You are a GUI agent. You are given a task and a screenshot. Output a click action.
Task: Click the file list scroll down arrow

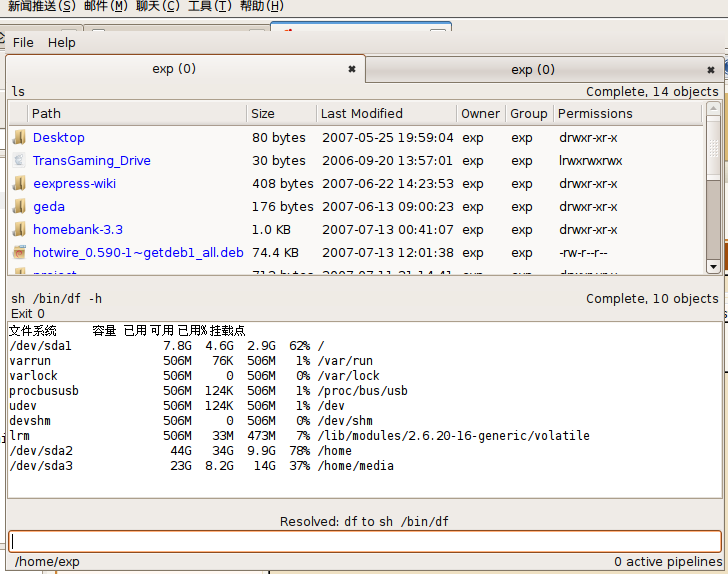(x=713, y=267)
